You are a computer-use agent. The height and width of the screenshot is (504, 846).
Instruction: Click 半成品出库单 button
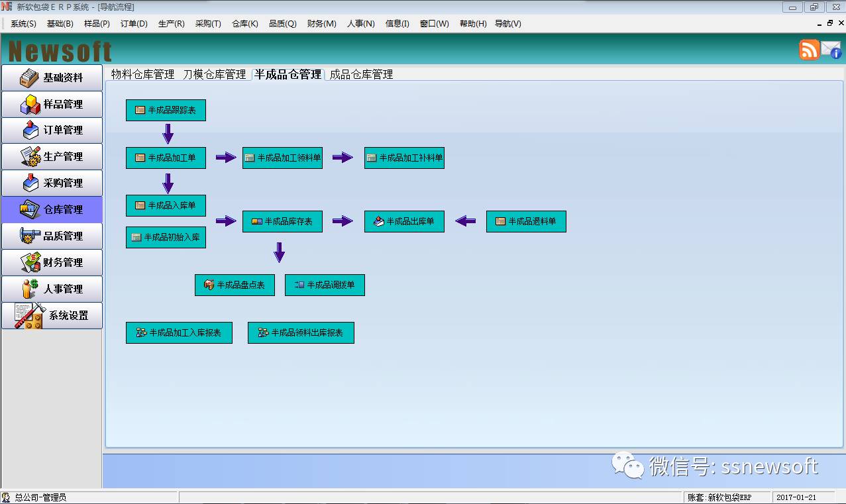pos(404,221)
